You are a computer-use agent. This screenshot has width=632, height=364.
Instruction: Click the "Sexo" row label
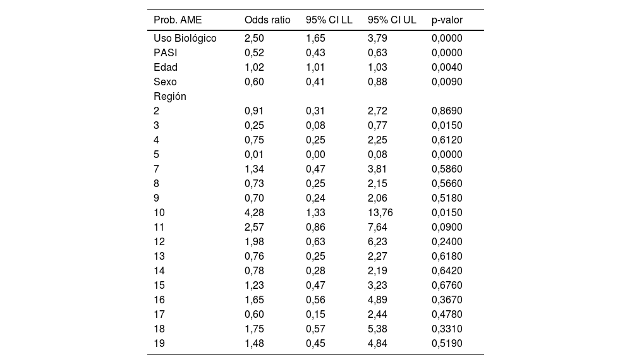pyautogui.click(x=165, y=82)
